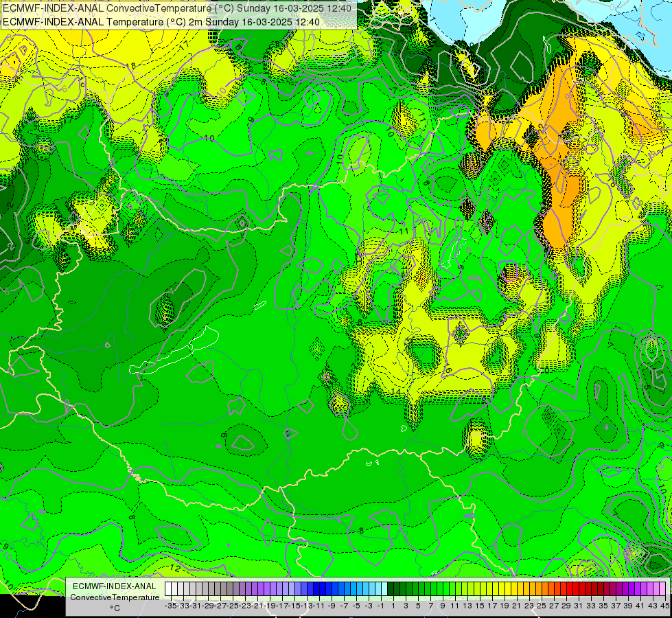The height and width of the screenshot is (618, 672).
Task: Pick the blue swatch above legend value -11
Action: pyautogui.click(x=316, y=589)
